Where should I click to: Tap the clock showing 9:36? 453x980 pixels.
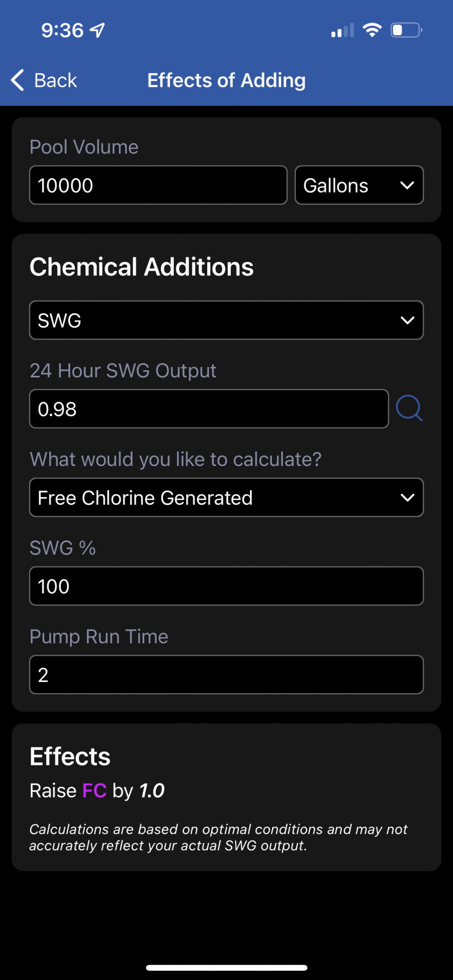pos(62,30)
